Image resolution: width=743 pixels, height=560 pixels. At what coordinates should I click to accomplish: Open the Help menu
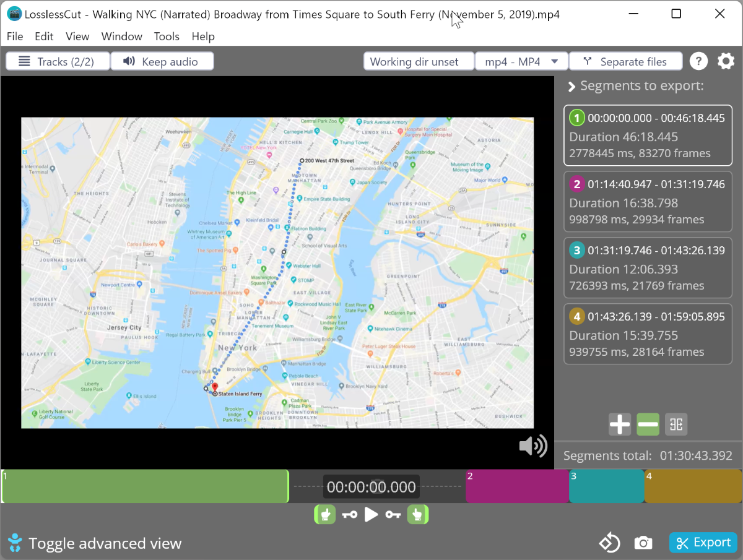click(203, 37)
